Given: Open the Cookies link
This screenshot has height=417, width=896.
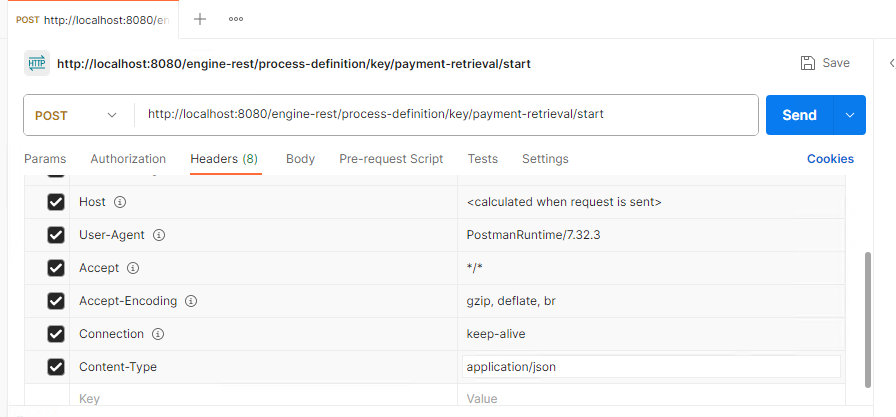Looking at the screenshot, I should 830,159.
